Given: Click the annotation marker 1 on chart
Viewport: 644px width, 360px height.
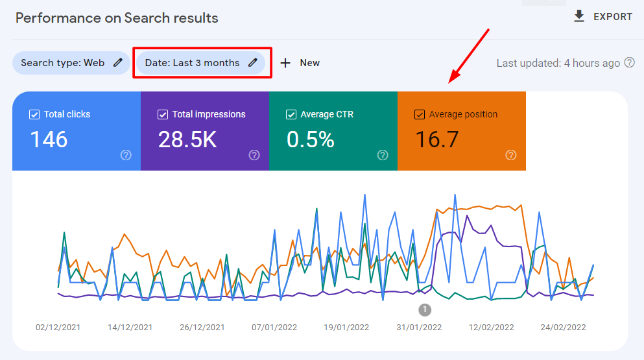Looking at the screenshot, I should tap(425, 309).
